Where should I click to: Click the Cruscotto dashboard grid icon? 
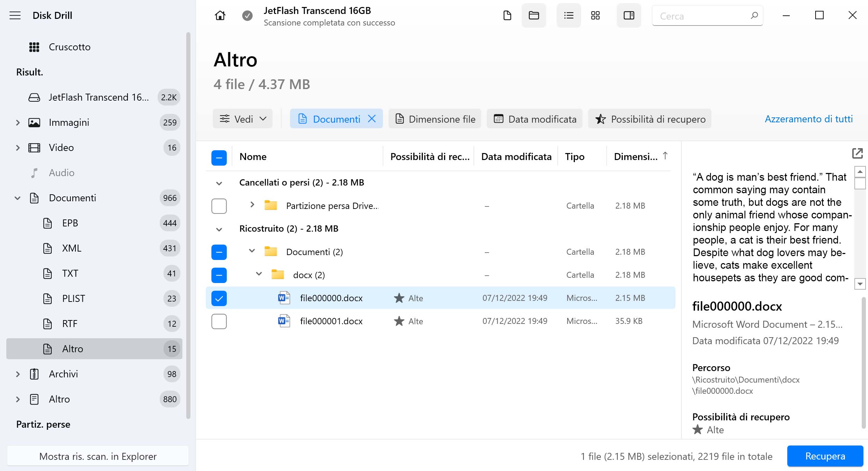click(x=34, y=47)
